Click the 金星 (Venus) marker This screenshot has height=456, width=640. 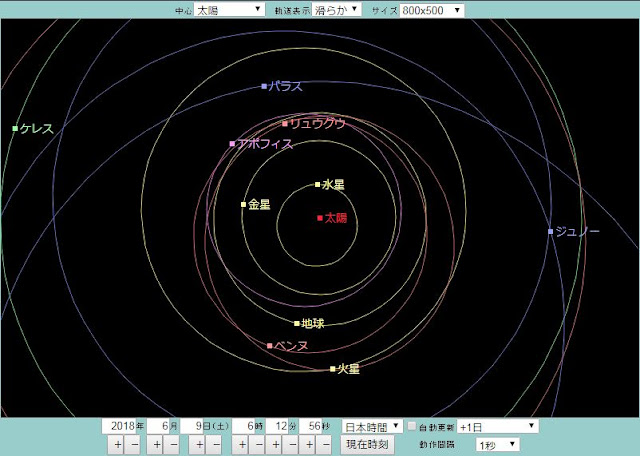[244, 205]
